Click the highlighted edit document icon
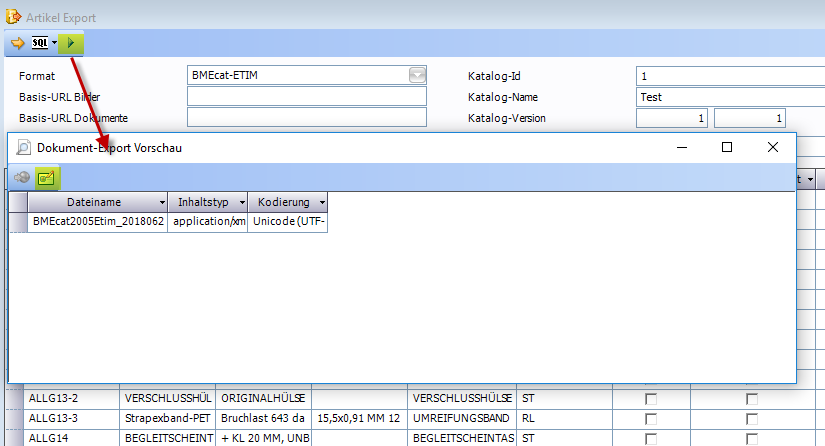The height and width of the screenshot is (446, 825). coord(46,178)
